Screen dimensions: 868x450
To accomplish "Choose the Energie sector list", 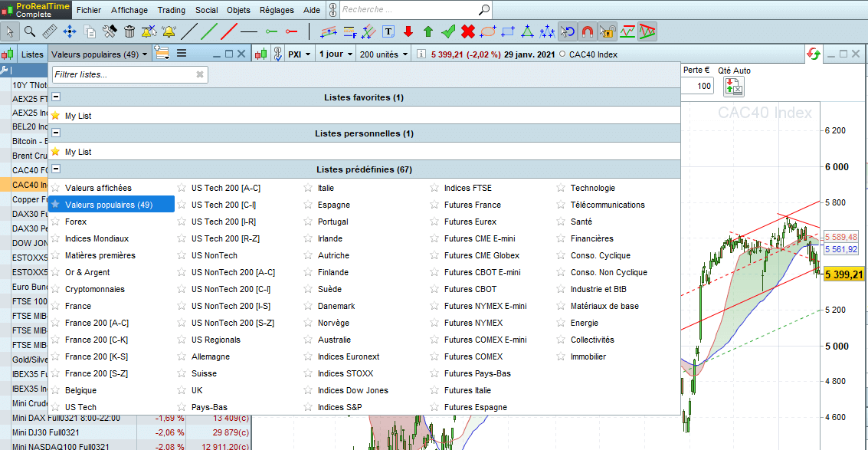I will [x=585, y=323].
